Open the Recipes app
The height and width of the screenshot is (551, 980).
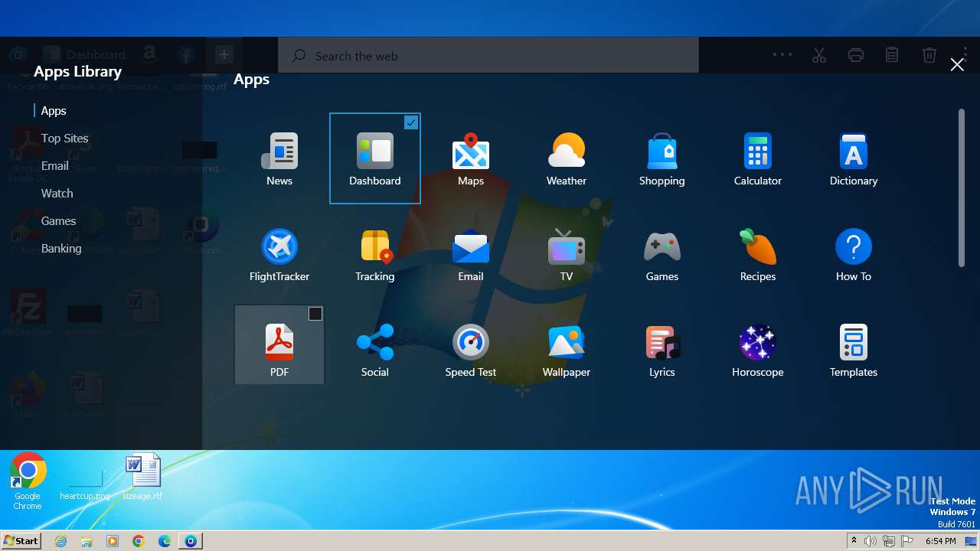(x=758, y=254)
